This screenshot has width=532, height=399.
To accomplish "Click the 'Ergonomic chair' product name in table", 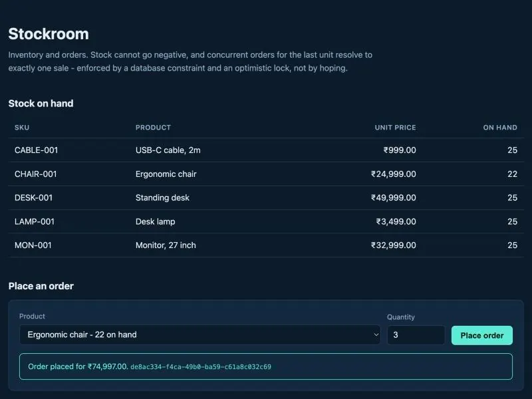I will tap(166, 174).
